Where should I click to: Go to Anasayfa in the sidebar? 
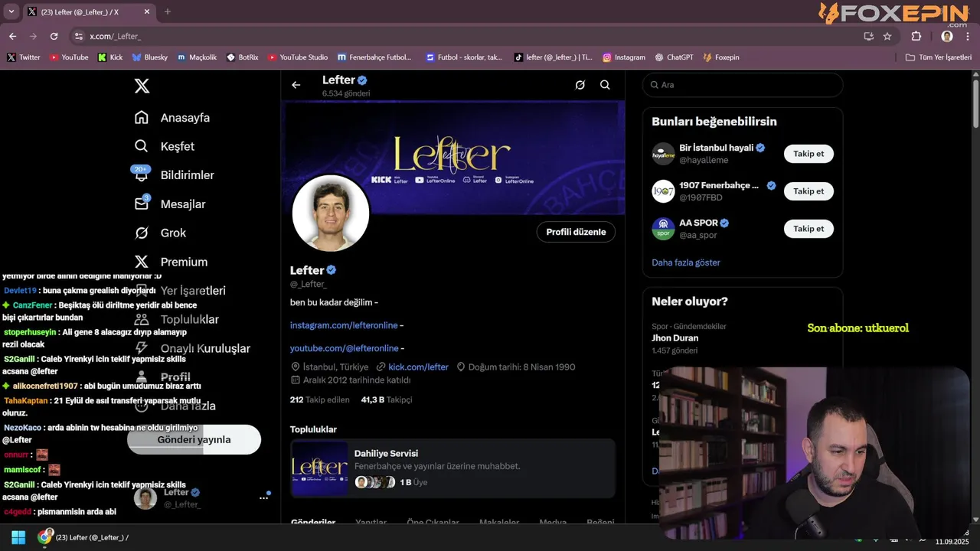click(172, 118)
